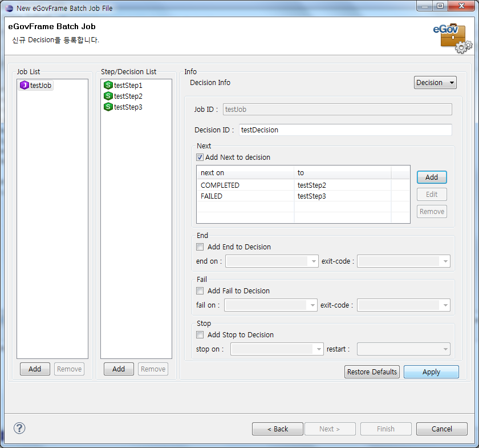Click the testStep3 green S icon
479x448 pixels.
108,107
